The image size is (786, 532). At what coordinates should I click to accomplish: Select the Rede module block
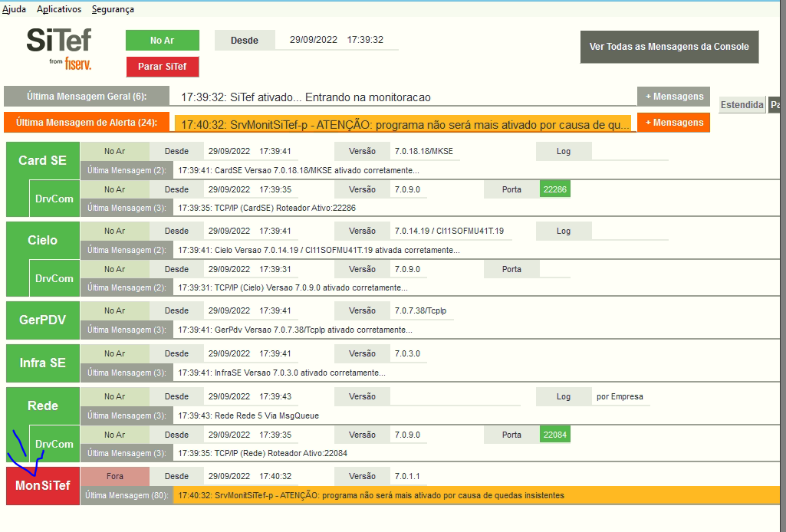tap(43, 406)
